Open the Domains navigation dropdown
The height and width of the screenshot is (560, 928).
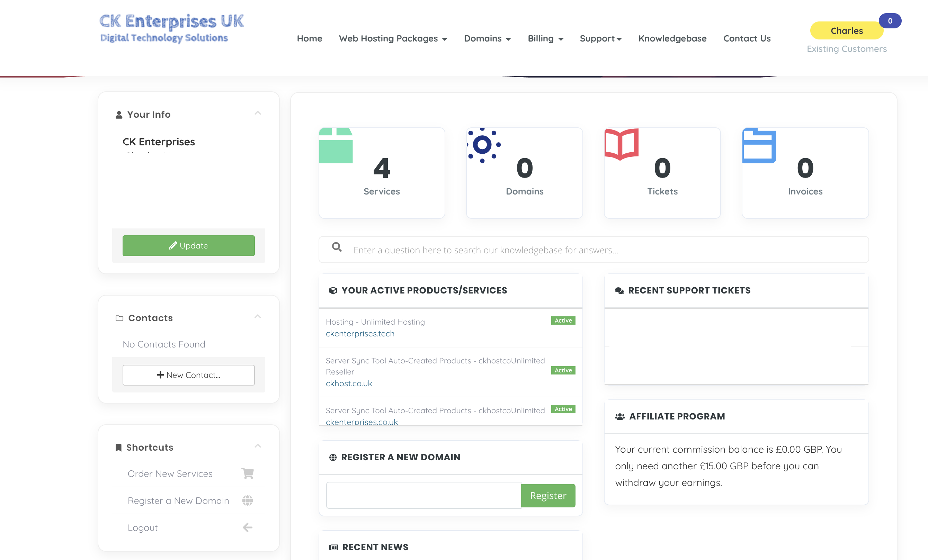coord(487,38)
